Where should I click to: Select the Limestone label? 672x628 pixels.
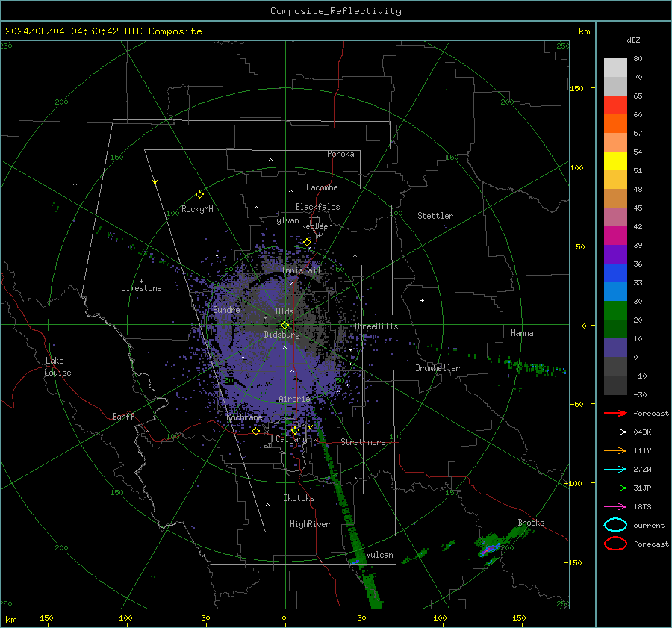(x=141, y=288)
